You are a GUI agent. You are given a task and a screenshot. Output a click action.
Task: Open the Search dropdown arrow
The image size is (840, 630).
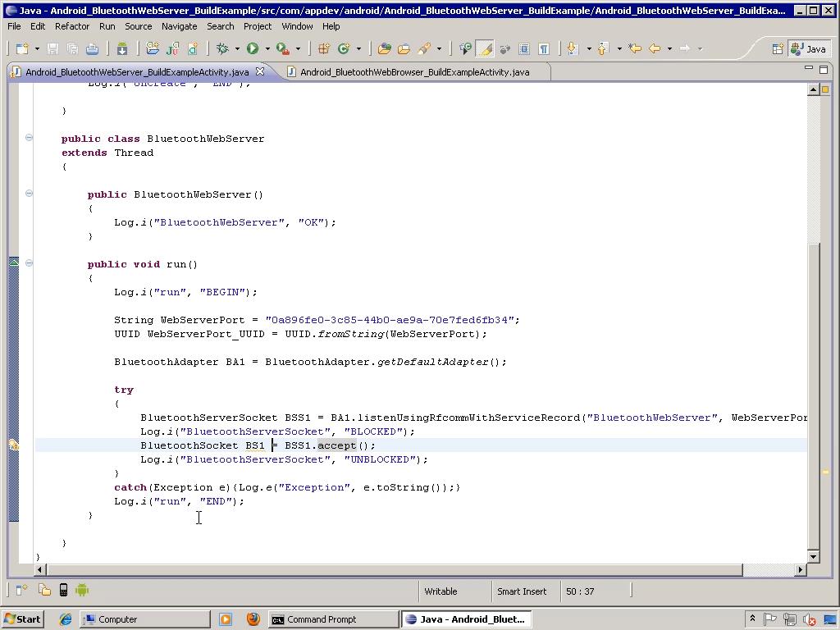pyautogui.click(x=440, y=48)
